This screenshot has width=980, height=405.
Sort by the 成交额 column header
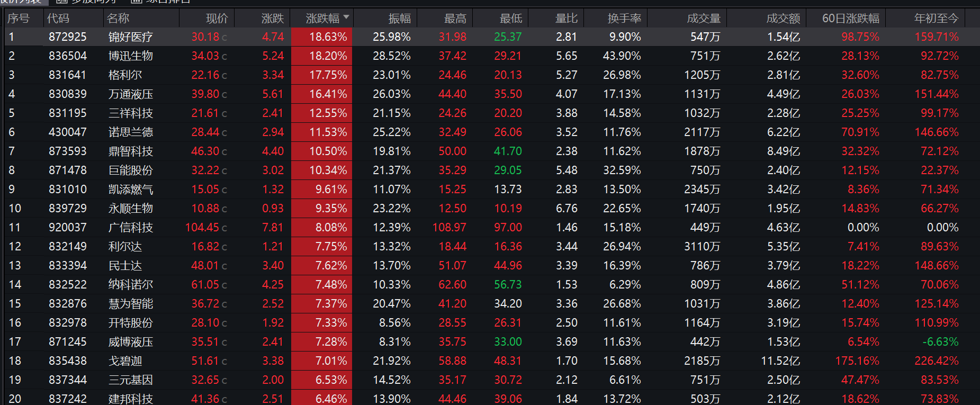[x=783, y=19]
